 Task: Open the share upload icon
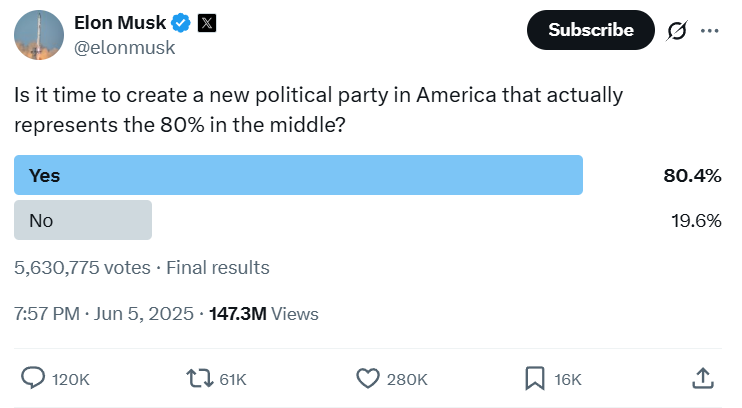[703, 378]
